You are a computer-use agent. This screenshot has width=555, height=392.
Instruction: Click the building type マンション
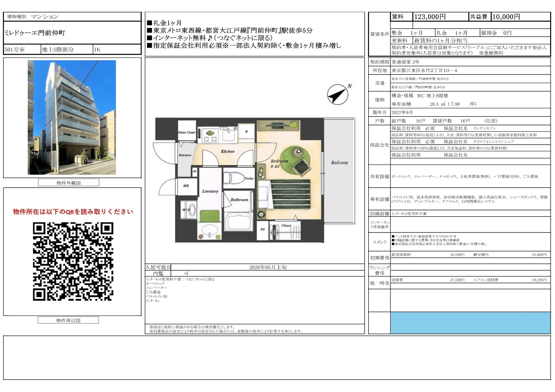point(45,17)
